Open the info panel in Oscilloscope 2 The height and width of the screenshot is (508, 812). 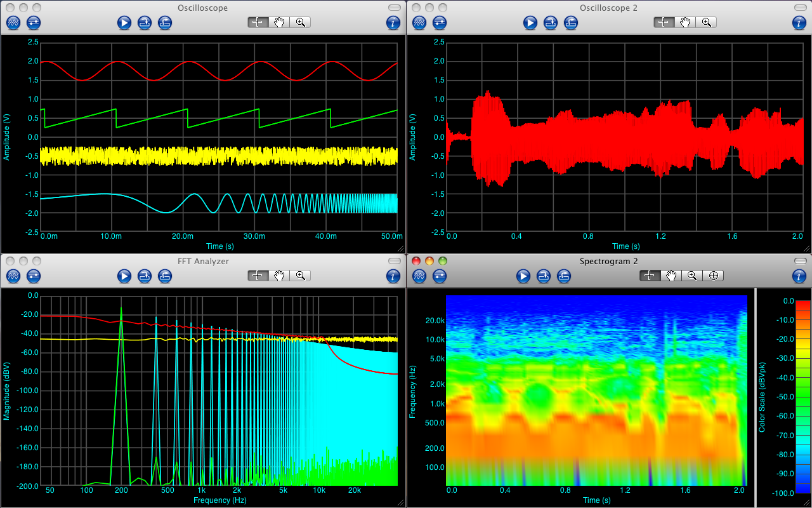[x=799, y=23]
